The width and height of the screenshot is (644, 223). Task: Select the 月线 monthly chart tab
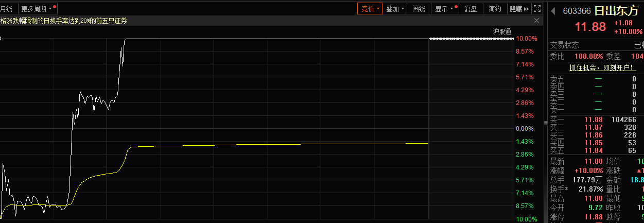(x=7, y=9)
